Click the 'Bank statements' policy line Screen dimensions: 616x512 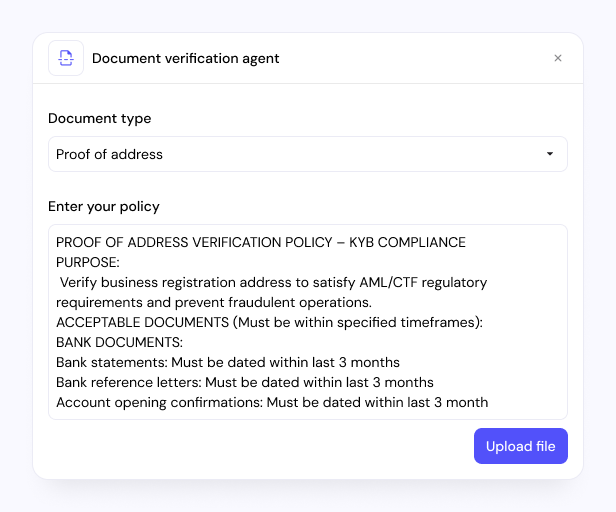[227, 362]
